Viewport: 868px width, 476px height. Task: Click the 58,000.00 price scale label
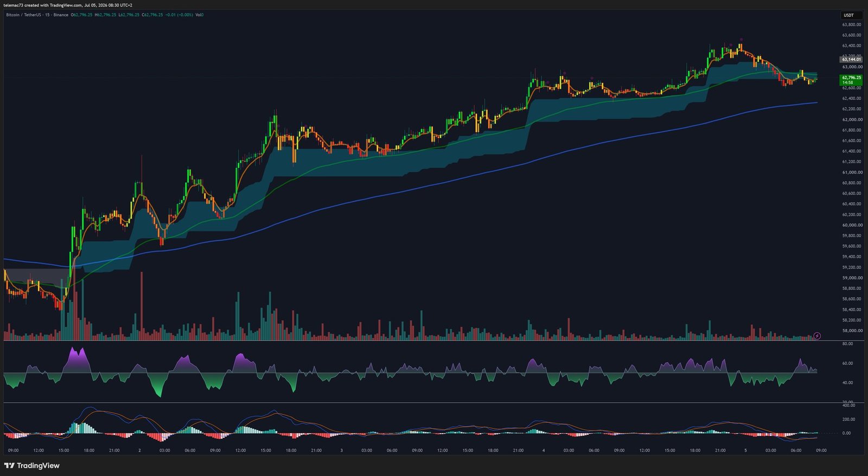click(852, 331)
